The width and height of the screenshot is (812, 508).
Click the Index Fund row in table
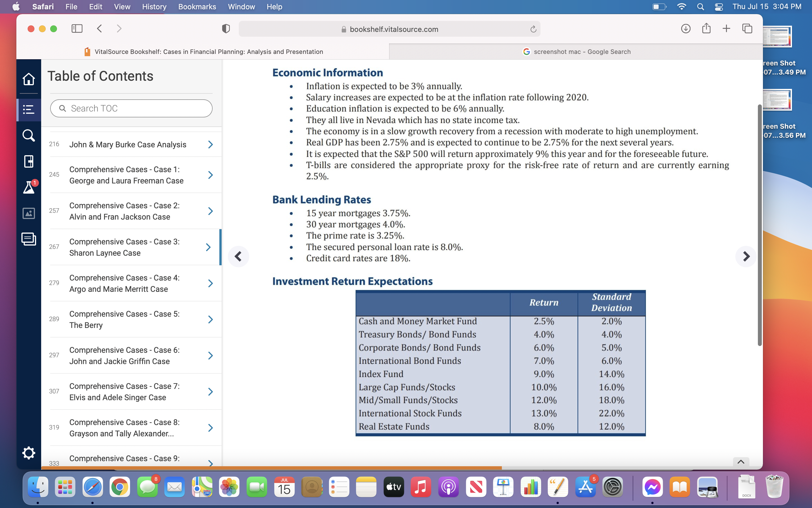tap(500, 374)
